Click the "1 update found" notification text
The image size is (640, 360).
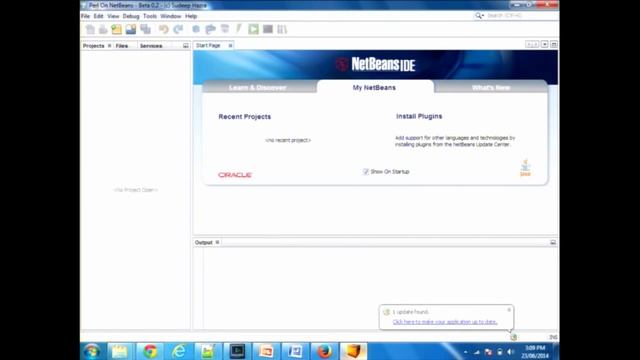[410, 312]
